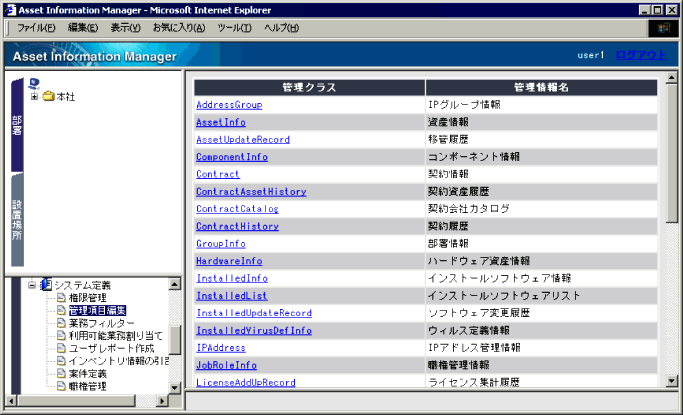Open the ヘルプ(H) menu
This screenshot has width=683, height=415.
pyautogui.click(x=281, y=28)
